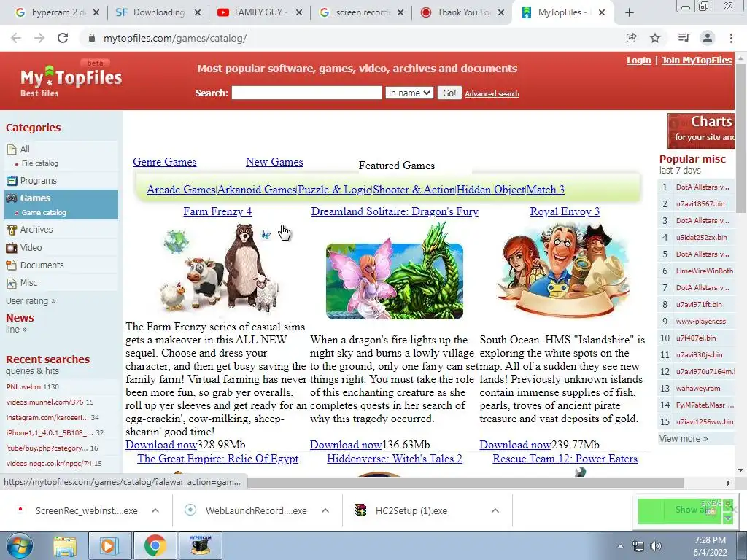Click the HyperCam taskbar icon
Image resolution: width=747 pixels, height=560 pixels.
click(x=200, y=545)
